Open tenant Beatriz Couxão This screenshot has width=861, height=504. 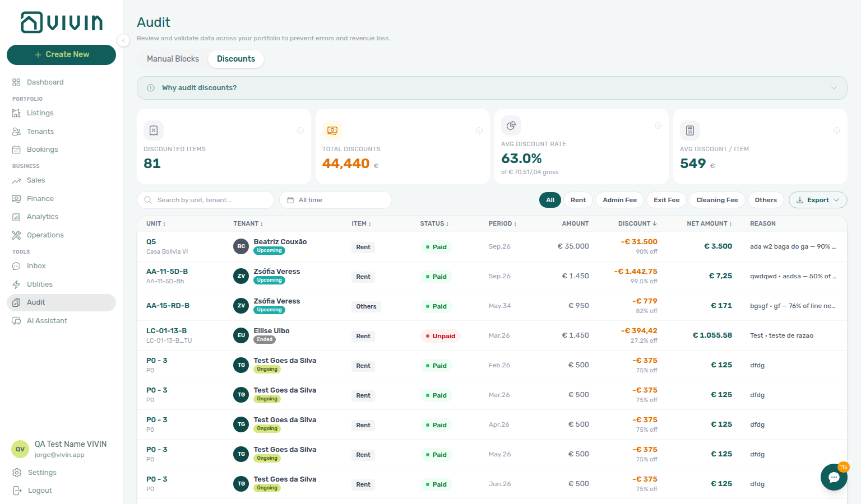280,242
